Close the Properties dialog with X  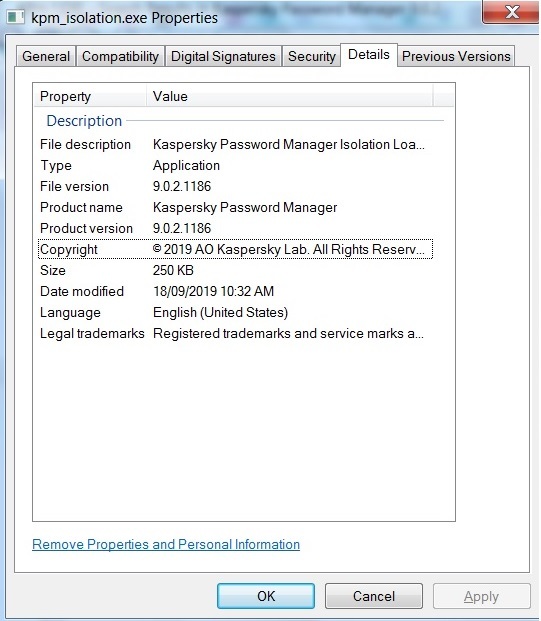click(x=512, y=12)
